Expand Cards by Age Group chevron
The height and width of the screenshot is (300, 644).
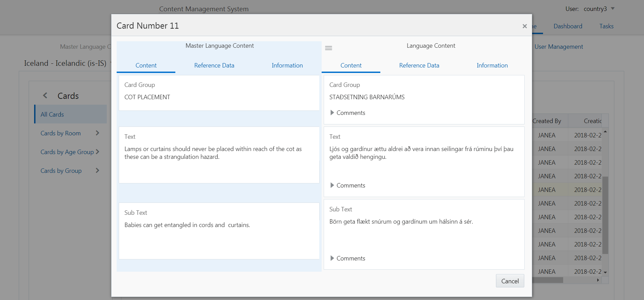pyautogui.click(x=98, y=152)
